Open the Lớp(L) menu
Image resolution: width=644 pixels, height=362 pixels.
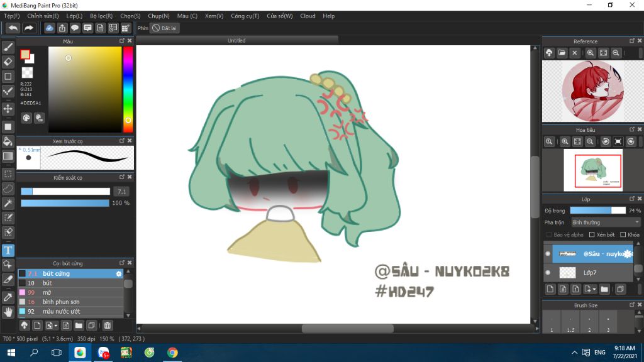tap(74, 16)
